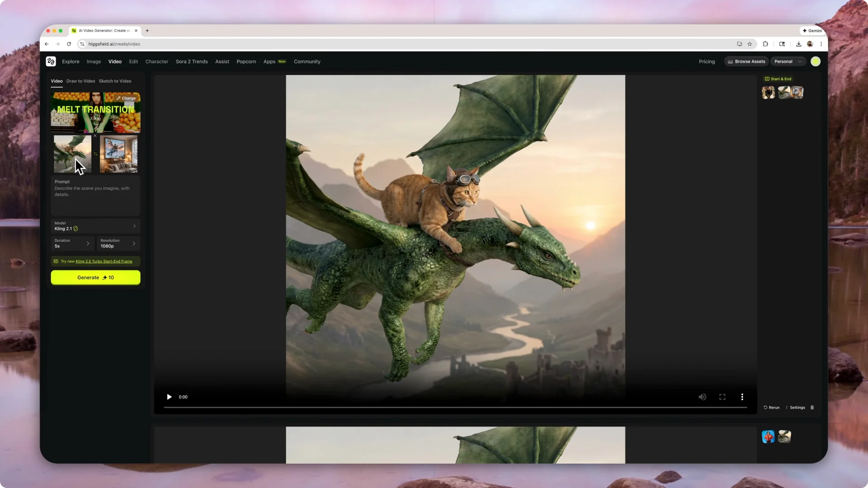Switch to the Sketch to Video tab
This screenshot has height=488, width=868.
coord(115,81)
